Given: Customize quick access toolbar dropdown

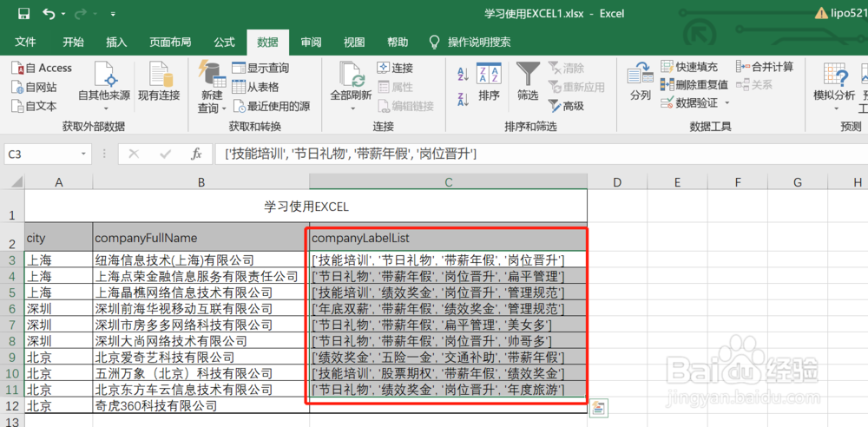Looking at the screenshot, I should tap(113, 14).
